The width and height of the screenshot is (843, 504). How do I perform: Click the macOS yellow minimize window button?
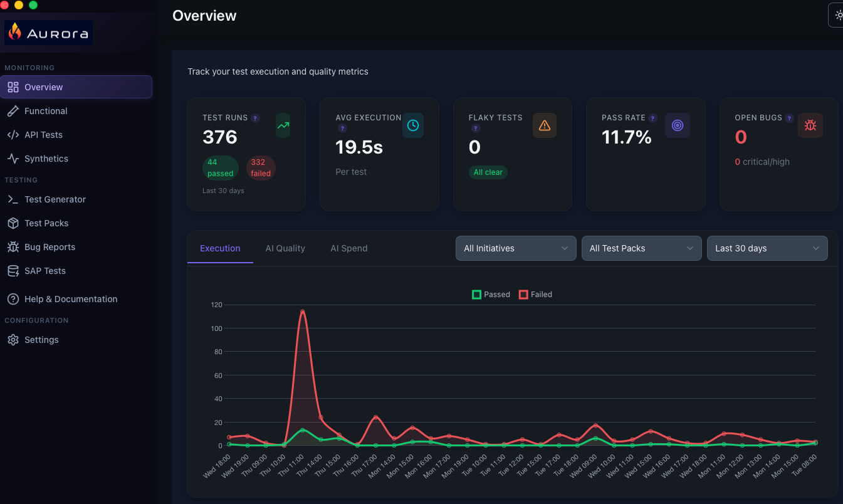[x=19, y=5]
